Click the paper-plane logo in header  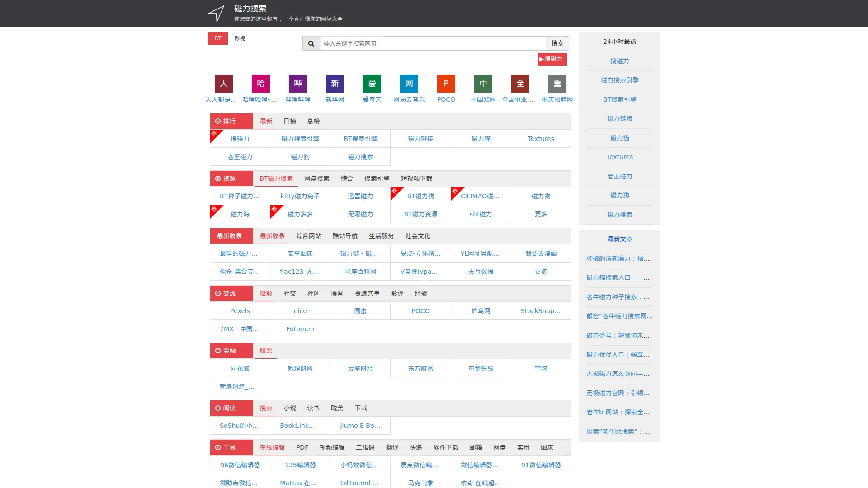click(216, 13)
